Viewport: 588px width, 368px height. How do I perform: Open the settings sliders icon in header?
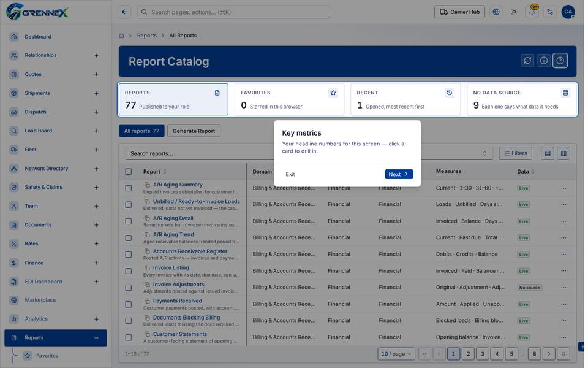(x=550, y=12)
